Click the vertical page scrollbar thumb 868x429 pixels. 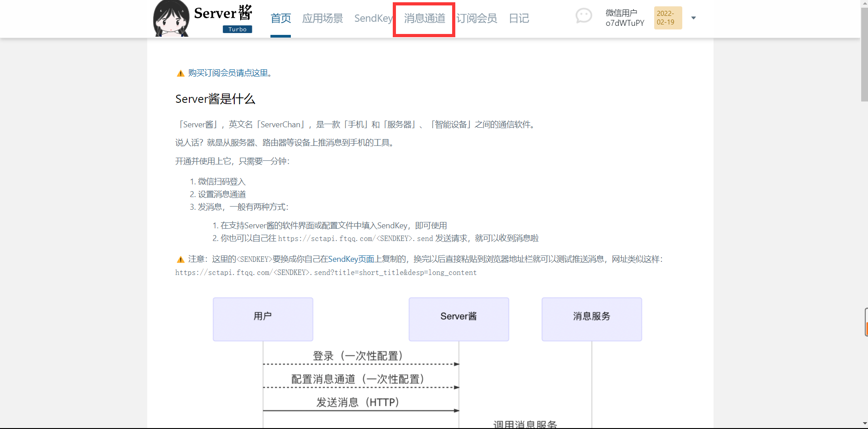point(864,54)
